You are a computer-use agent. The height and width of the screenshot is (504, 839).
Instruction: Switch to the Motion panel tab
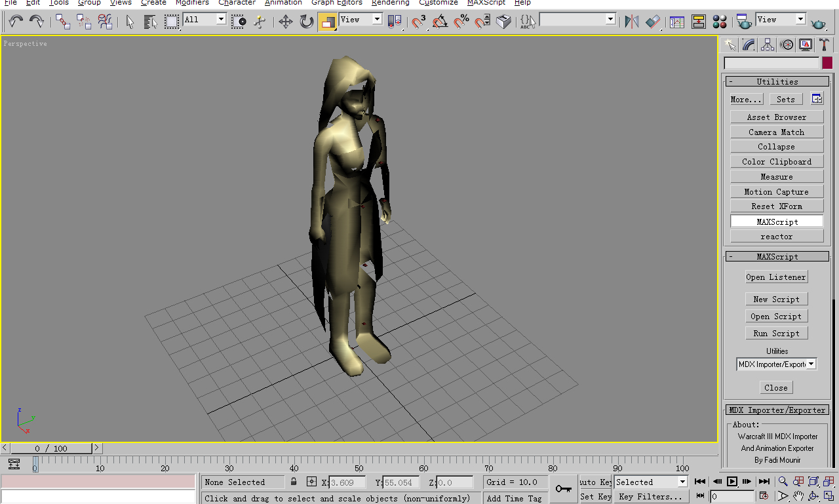787,45
